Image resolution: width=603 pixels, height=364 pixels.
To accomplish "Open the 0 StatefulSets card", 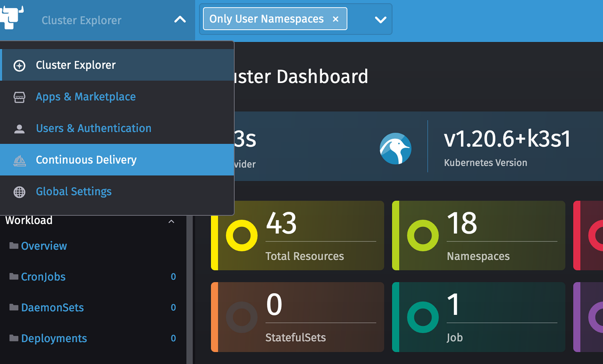I will (x=297, y=317).
